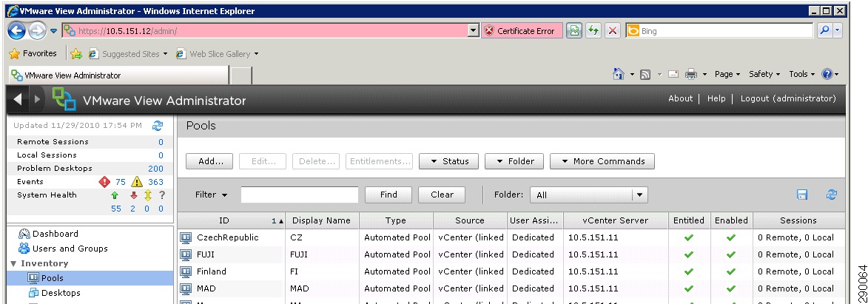Screen dimensions: 868x304
Task: Open the Page menu
Action: 727,74
